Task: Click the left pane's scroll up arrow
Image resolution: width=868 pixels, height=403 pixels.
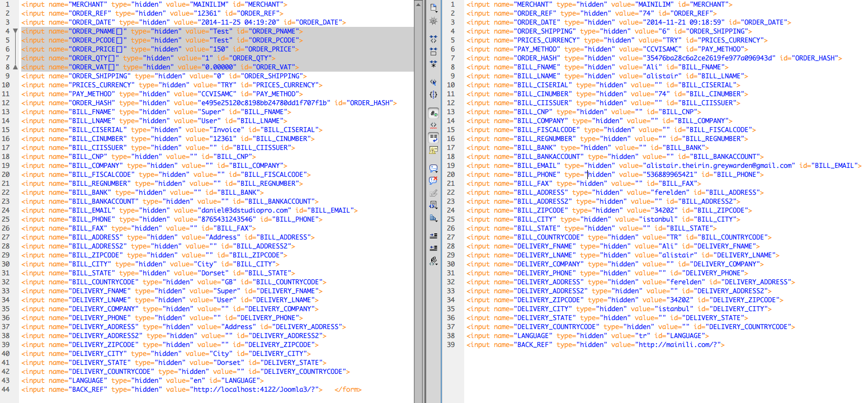Action: 419,4
